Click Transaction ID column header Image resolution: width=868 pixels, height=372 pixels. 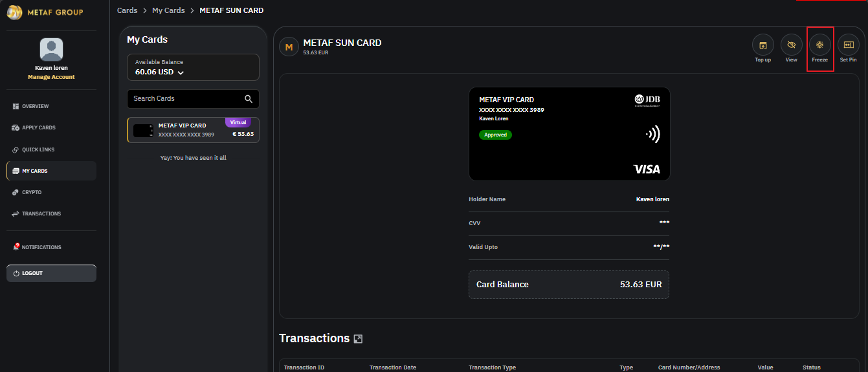tap(304, 367)
